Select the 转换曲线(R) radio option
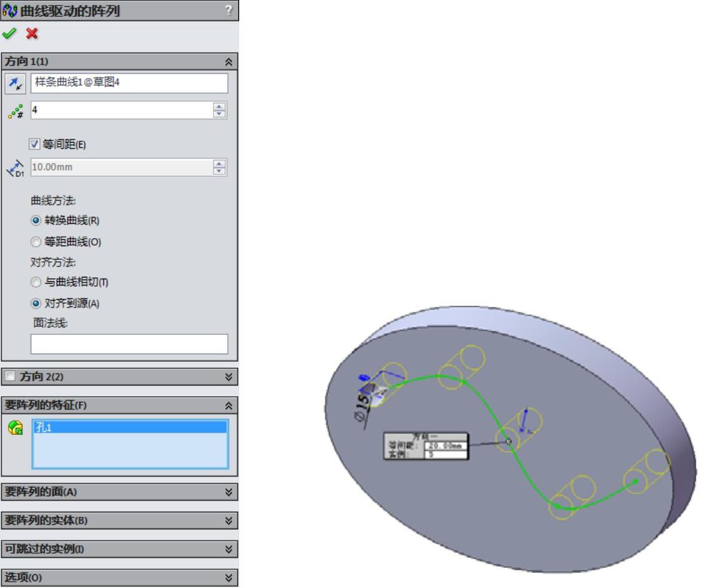Screen dimensions: 712x588 click(x=36, y=221)
